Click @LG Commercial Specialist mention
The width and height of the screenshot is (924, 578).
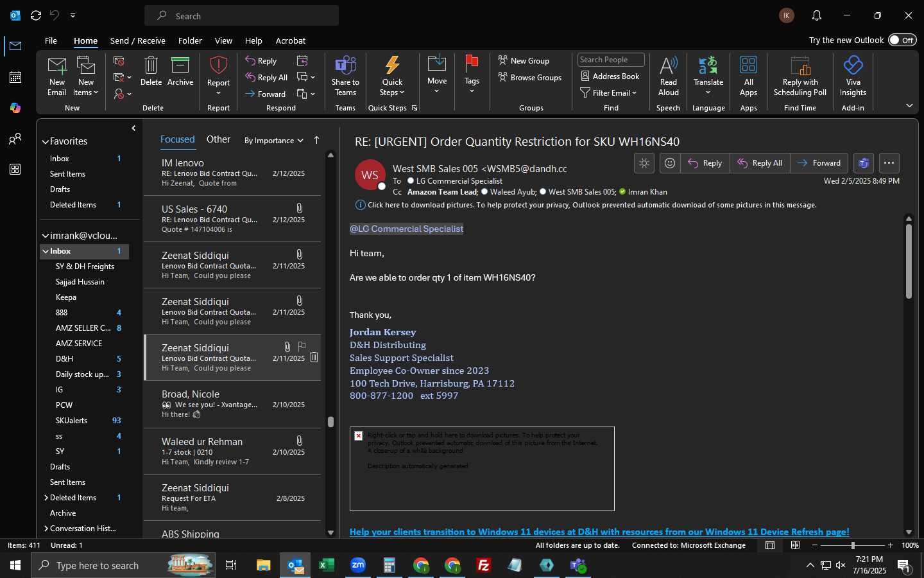click(x=406, y=229)
